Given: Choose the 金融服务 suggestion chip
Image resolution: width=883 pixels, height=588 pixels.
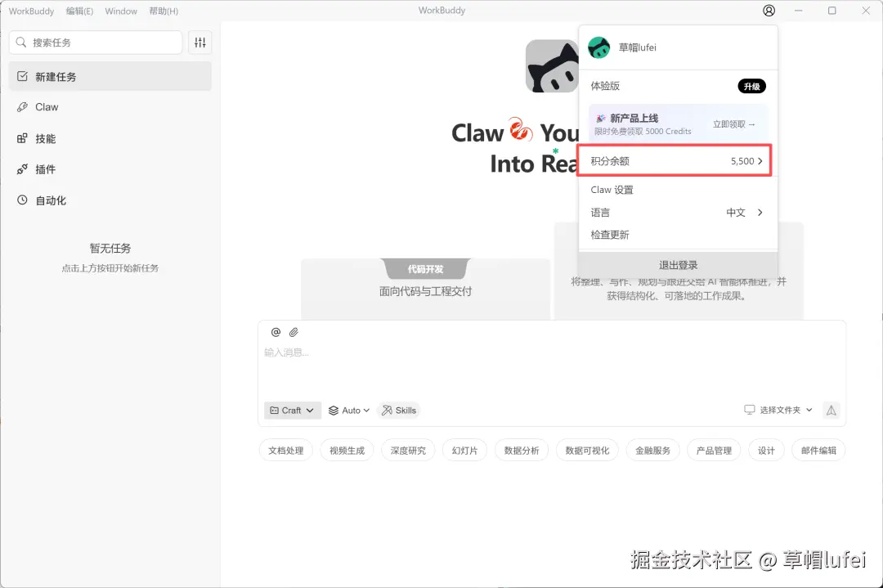Looking at the screenshot, I should (652, 451).
